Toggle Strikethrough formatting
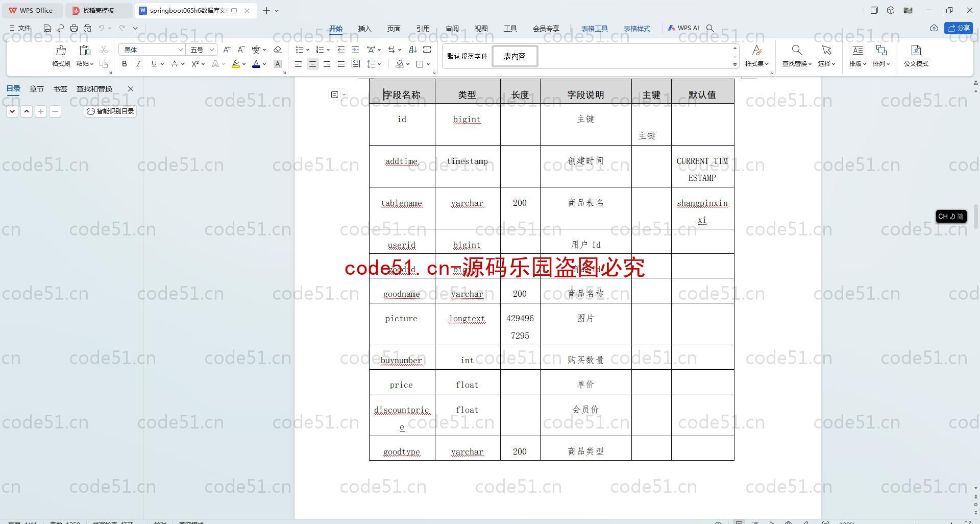Screen dimensions: 980x524 pos(175,64)
